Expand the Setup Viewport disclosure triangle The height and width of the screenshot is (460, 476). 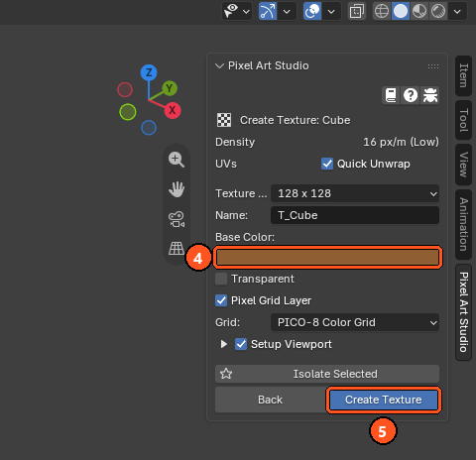[224, 344]
